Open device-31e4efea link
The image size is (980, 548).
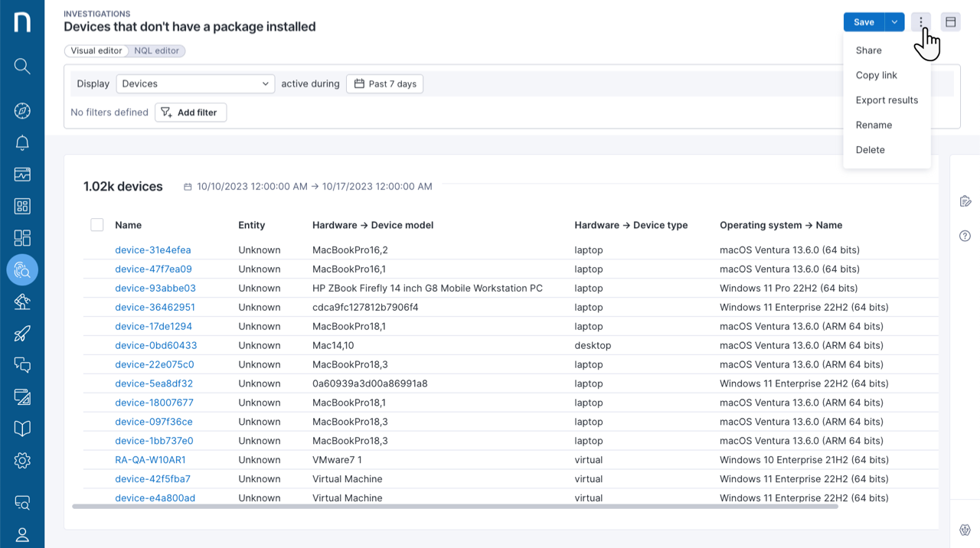[153, 250]
